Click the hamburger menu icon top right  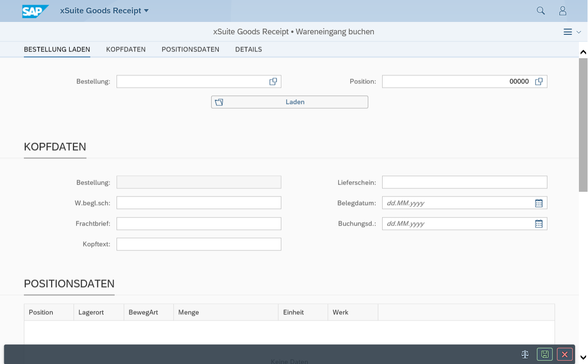[568, 31]
